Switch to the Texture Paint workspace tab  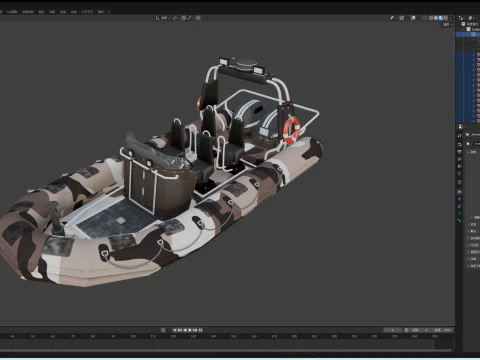(x=28, y=12)
